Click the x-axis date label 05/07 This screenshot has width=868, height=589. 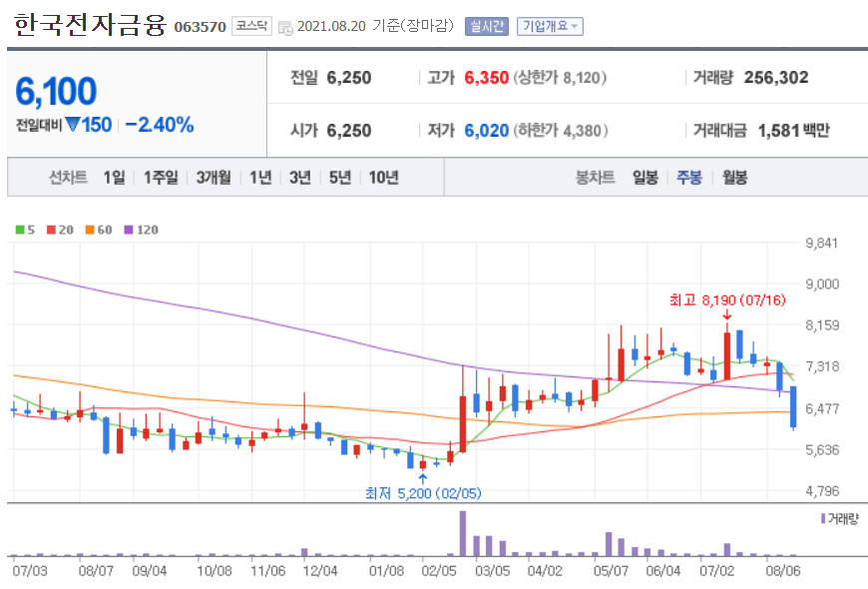(x=612, y=571)
